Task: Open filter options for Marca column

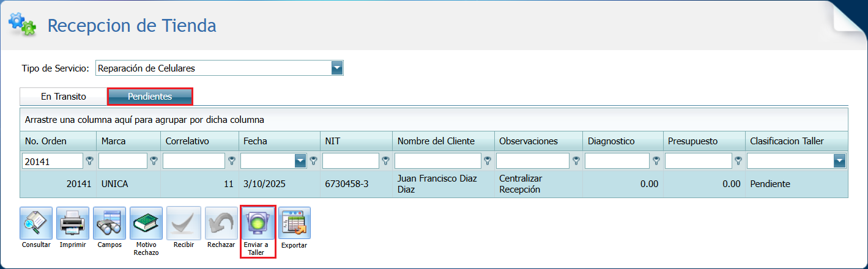Action: (154, 161)
